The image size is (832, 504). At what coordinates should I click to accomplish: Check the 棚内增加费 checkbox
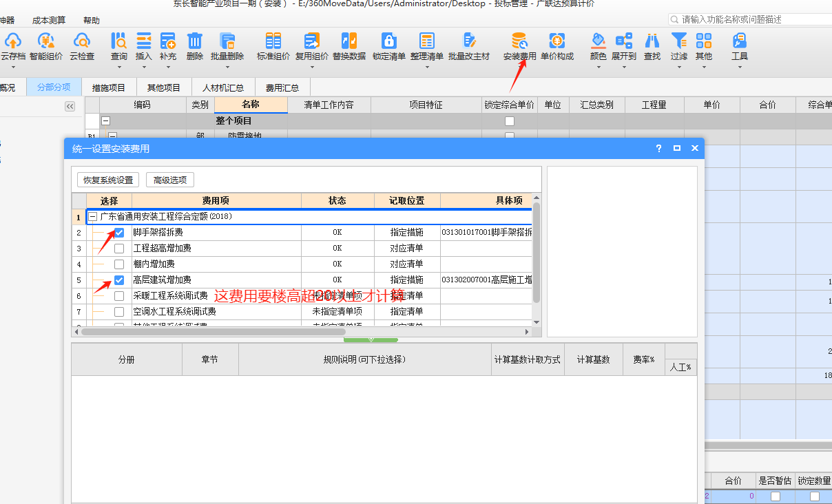click(119, 264)
